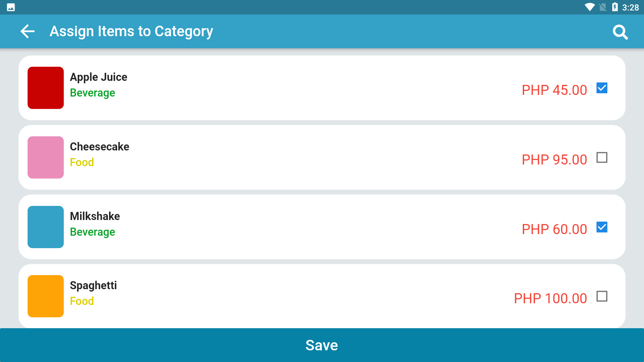The width and height of the screenshot is (644, 362).
Task: Check the Spaghetti checkbox
Action: [602, 296]
